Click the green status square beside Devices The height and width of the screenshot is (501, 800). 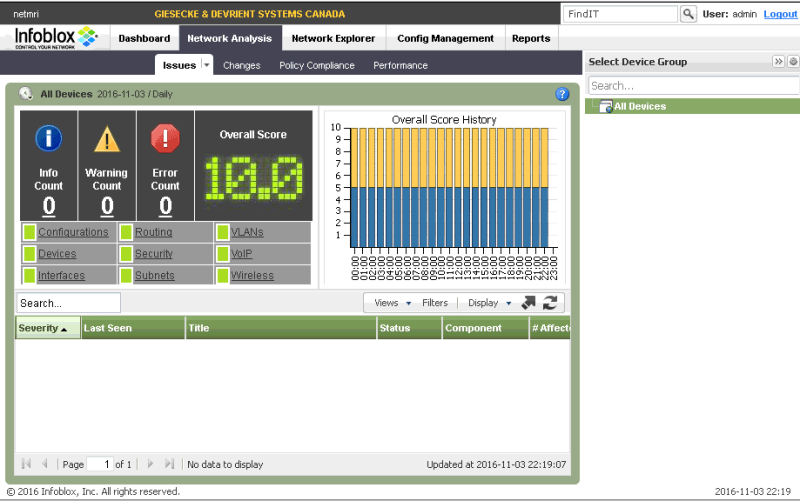click(x=30, y=254)
